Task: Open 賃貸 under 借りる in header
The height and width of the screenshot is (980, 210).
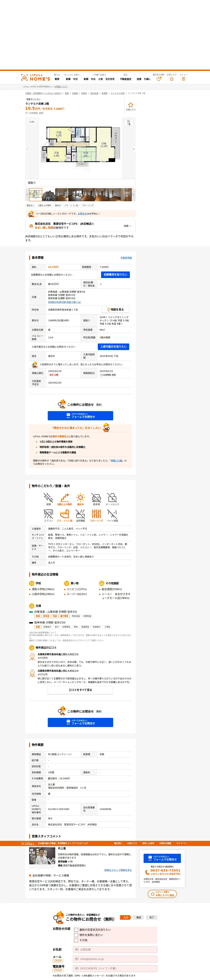Action: tap(57, 79)
